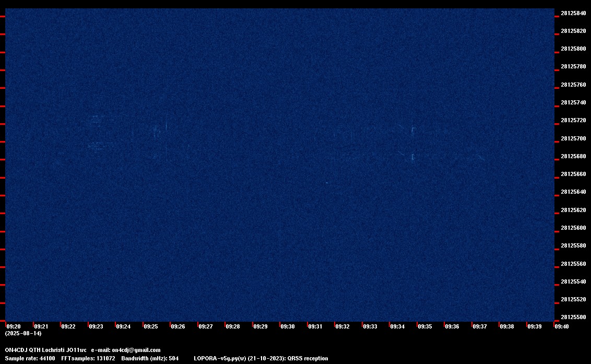The image size is (591, 364).
Task: Click the FFTsamples: 131072 text
Action: (x=88, y=358)
